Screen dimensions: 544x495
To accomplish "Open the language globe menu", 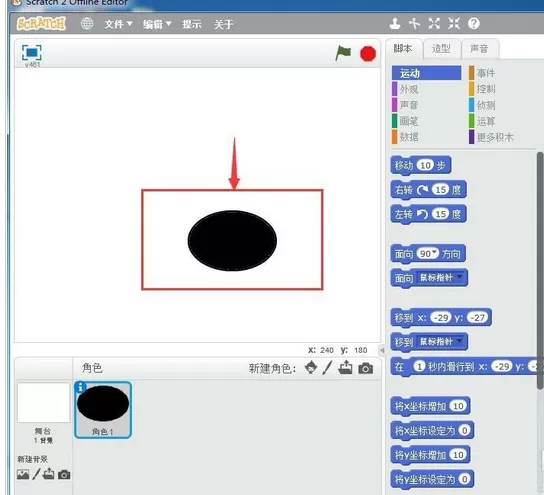I will [x=87, y=24].
